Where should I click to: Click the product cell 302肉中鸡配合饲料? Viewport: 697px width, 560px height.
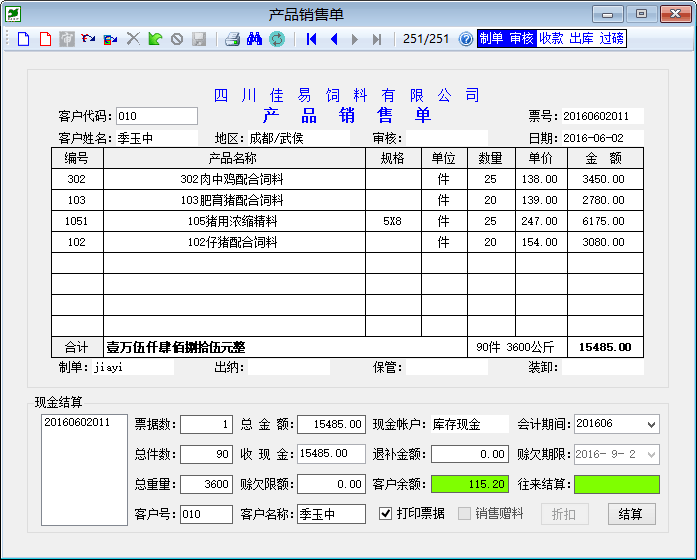pos(234,179)
